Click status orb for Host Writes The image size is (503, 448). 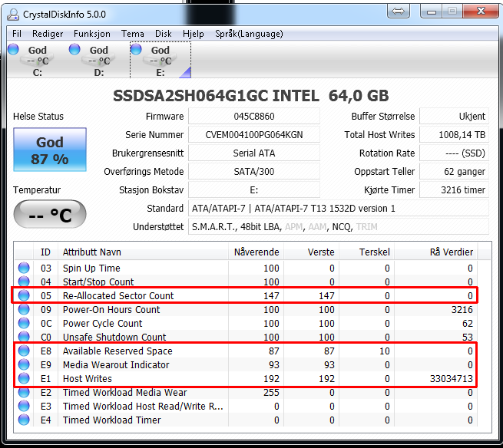tap(24, 378)
